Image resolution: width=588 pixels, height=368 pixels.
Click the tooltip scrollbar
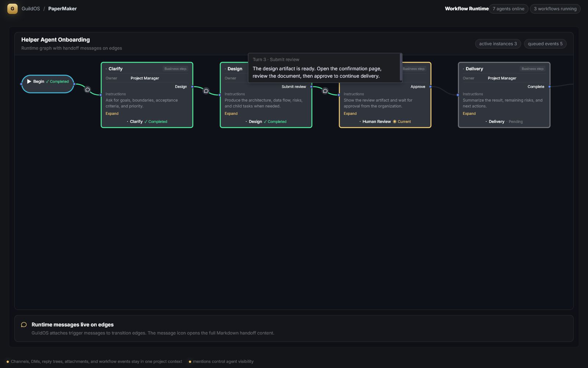point(401,67)
